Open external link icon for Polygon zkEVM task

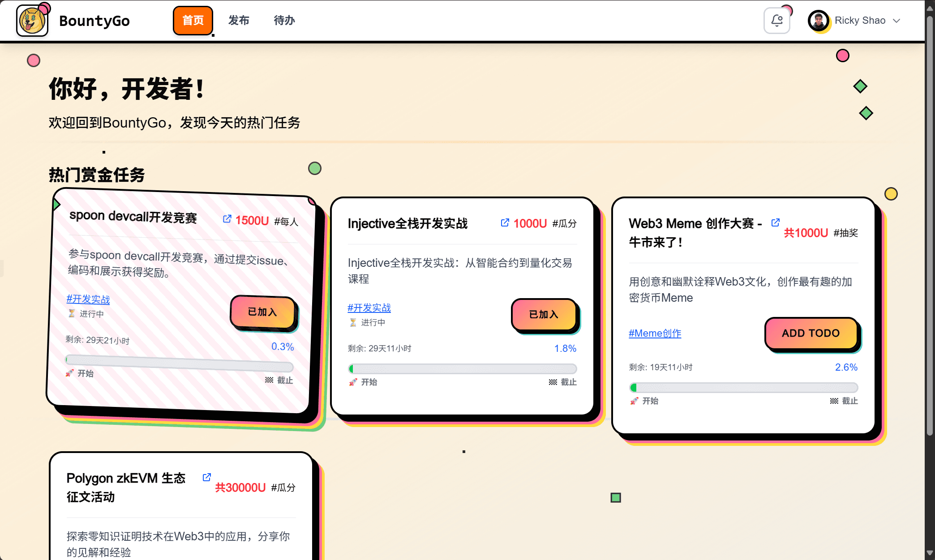[206, 477]
